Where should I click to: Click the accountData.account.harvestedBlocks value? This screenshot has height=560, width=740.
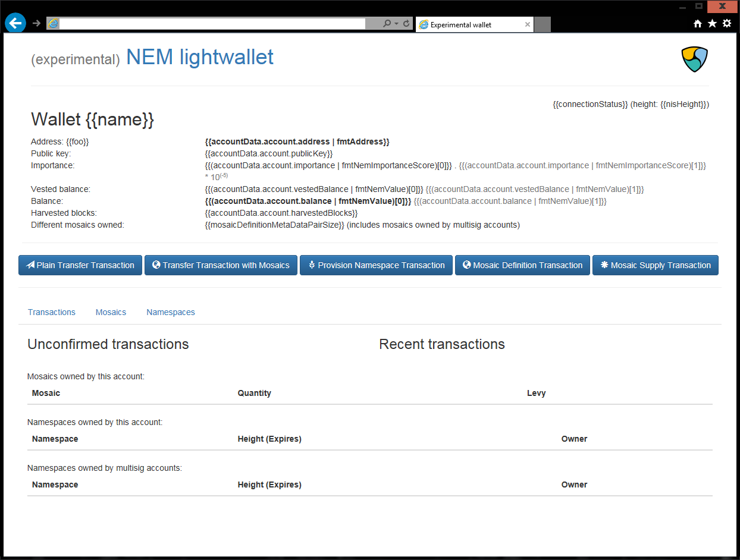click(281, 213)
